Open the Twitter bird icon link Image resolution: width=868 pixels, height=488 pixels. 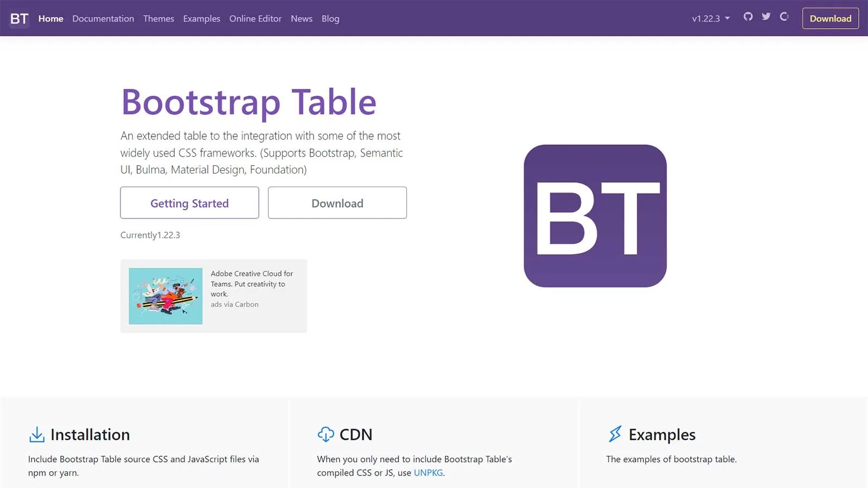coord(766,17)
